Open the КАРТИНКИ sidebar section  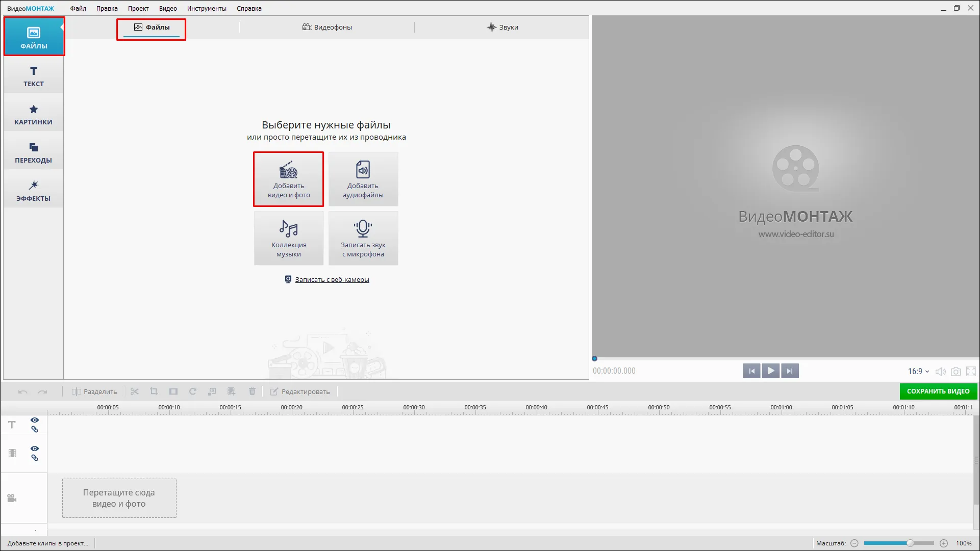[x=34, y=114]
